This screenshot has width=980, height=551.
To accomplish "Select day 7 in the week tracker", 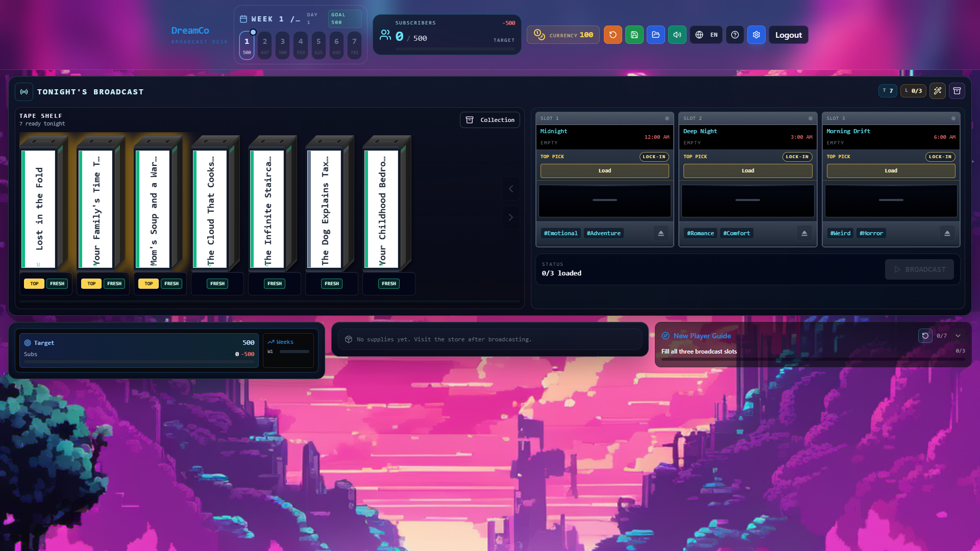I will click(354, 45).
